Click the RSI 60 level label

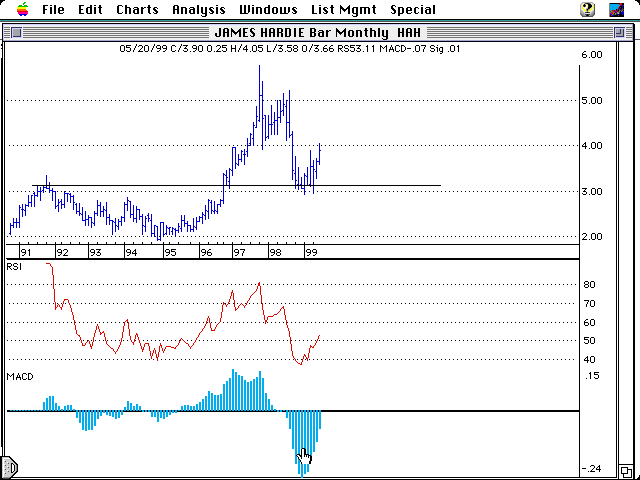tap(589, 323)
